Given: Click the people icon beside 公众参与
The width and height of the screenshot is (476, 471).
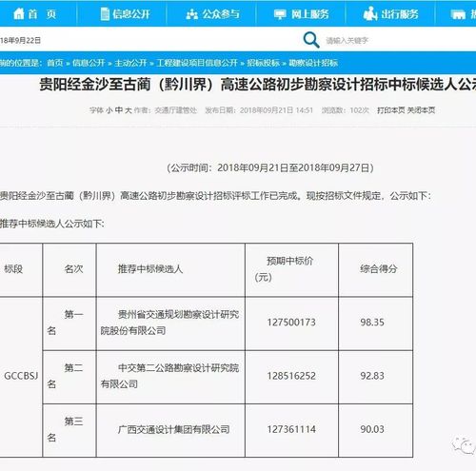Looking at the screenshot, I should point(191,14).
